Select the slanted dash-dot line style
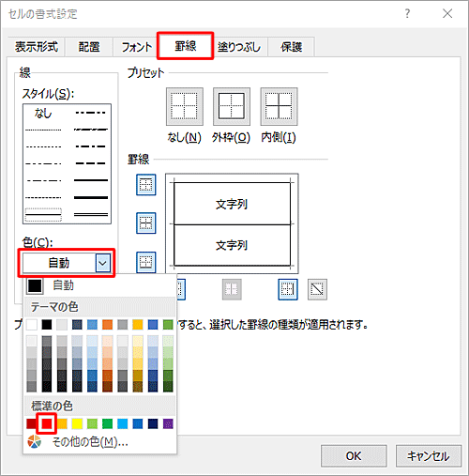Image resolution: width=469 pixels, height=476 pixels. [x=91, y=130]
